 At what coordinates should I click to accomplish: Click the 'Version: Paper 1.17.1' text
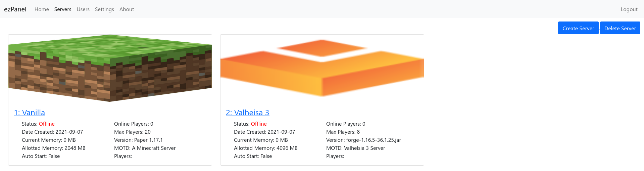[138, 140]
